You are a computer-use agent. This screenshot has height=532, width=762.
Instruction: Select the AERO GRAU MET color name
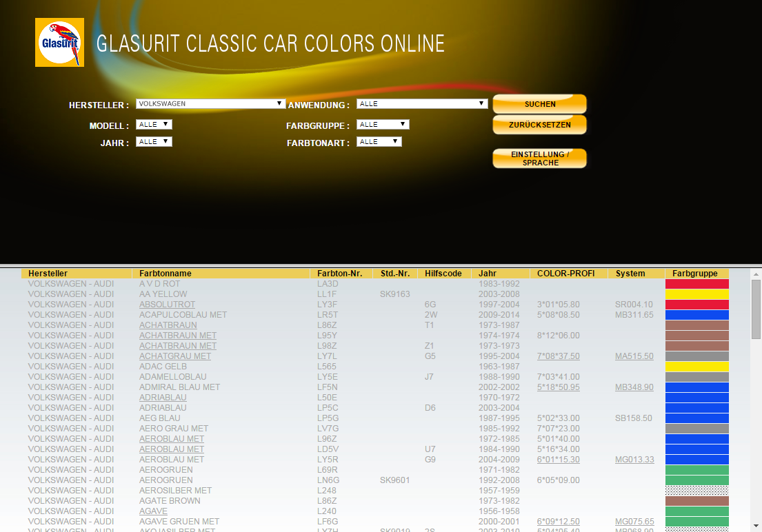[174, 429]
